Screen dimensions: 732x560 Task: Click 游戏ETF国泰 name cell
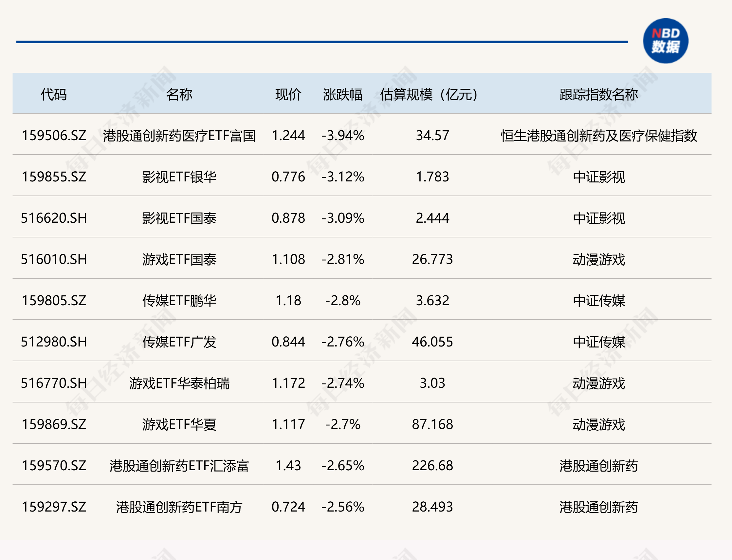pos(179,260)
